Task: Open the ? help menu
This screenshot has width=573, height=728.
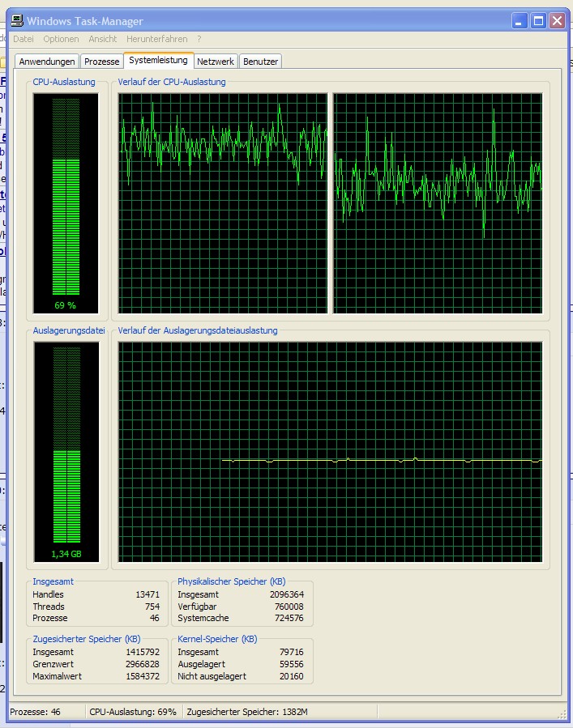Action: pos(199,39)
